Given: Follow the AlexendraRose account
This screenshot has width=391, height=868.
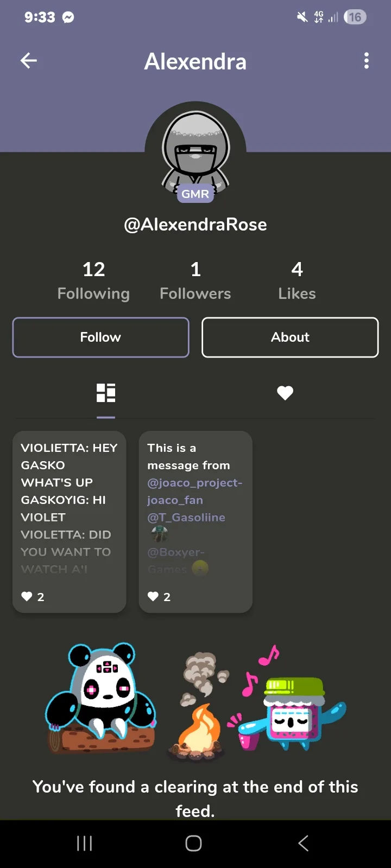Looking at the screenshot, I should tap(100, 337).
